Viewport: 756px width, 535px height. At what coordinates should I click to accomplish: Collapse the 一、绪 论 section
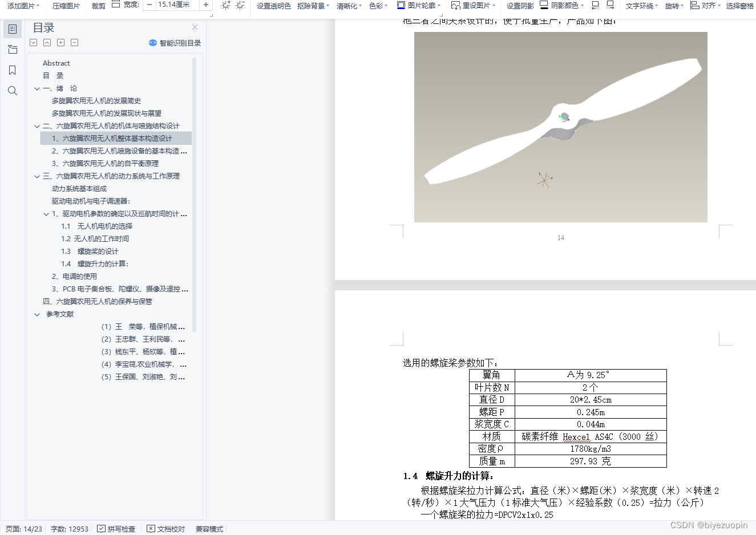(x=37, y=88)
